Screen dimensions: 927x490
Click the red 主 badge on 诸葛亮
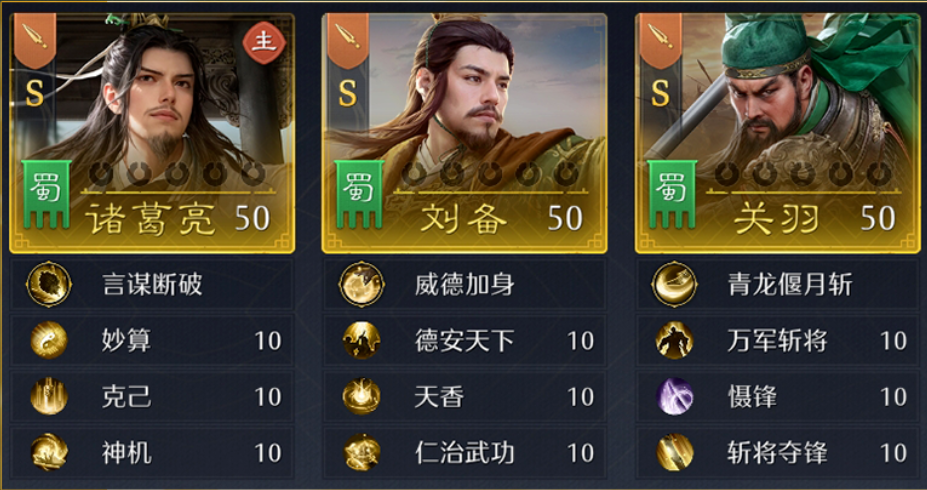click(264, 43)
